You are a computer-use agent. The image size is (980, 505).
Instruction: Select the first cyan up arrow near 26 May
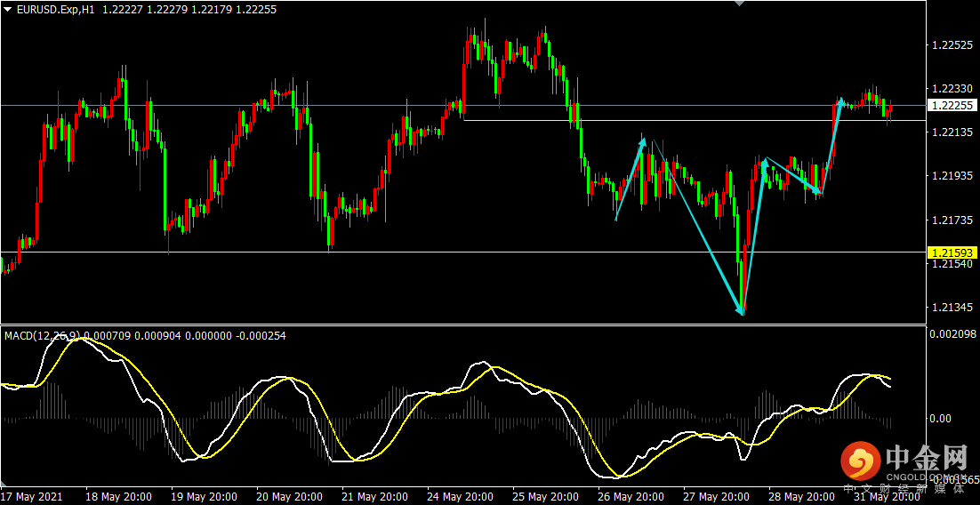(630, 179)
